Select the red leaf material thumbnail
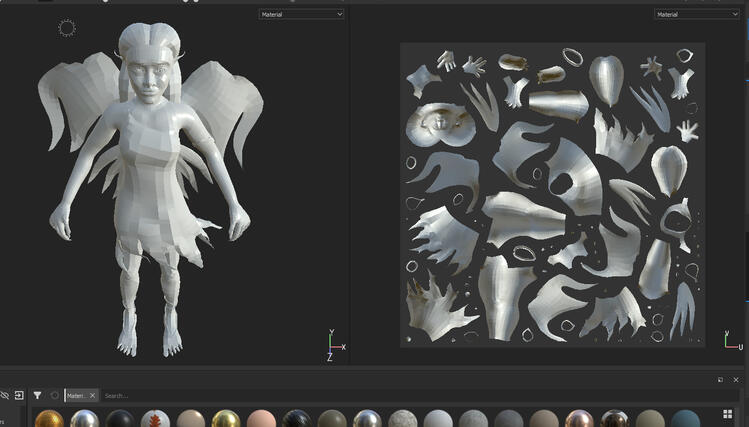Viewport: 749px width, 427px height. coord(154,420)
